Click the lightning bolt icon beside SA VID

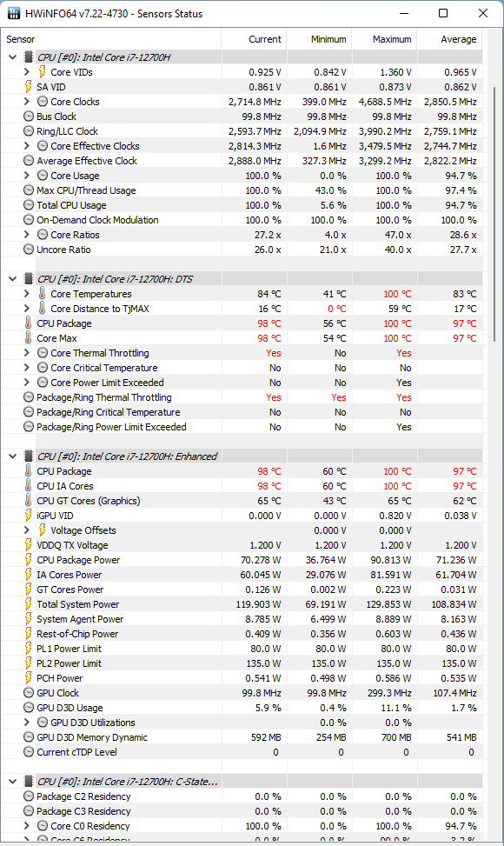point(29,86)
